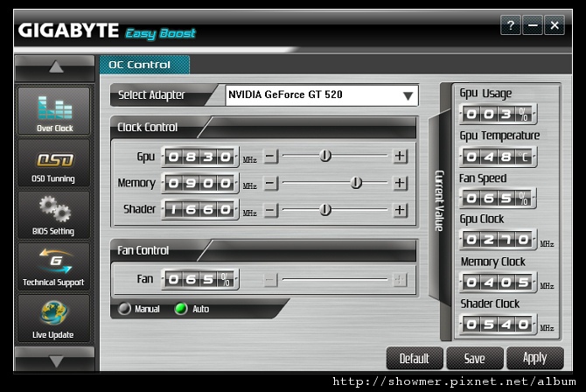
Task: Click the GIGABYTE Easy Boost logo
Action: (x=107, y=31)
